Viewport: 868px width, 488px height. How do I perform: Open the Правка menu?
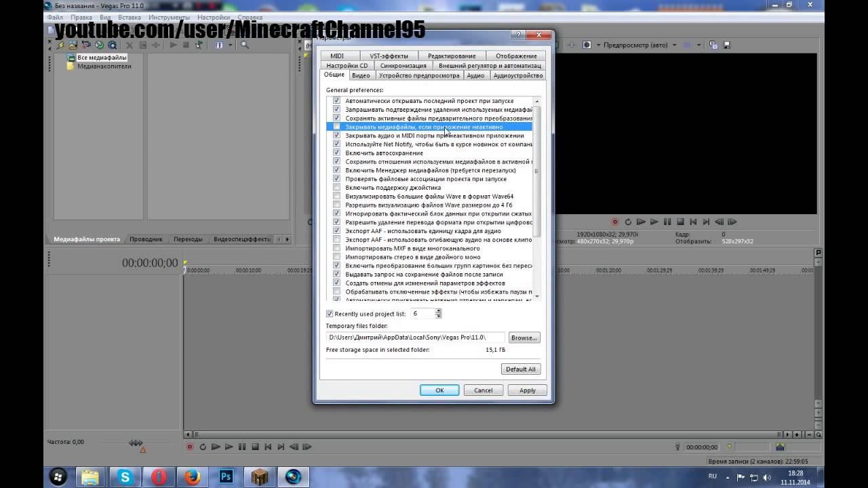point(81,17)
